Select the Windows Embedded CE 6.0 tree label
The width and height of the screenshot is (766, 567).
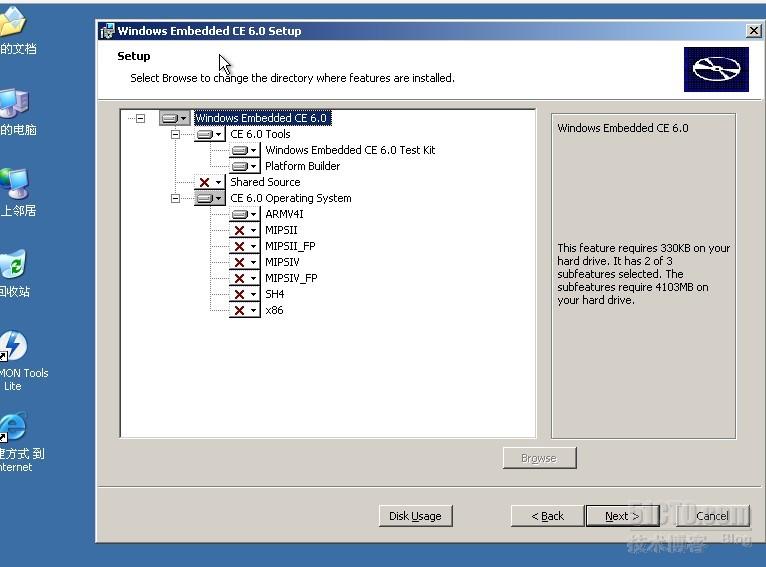[x=262, y=118]
